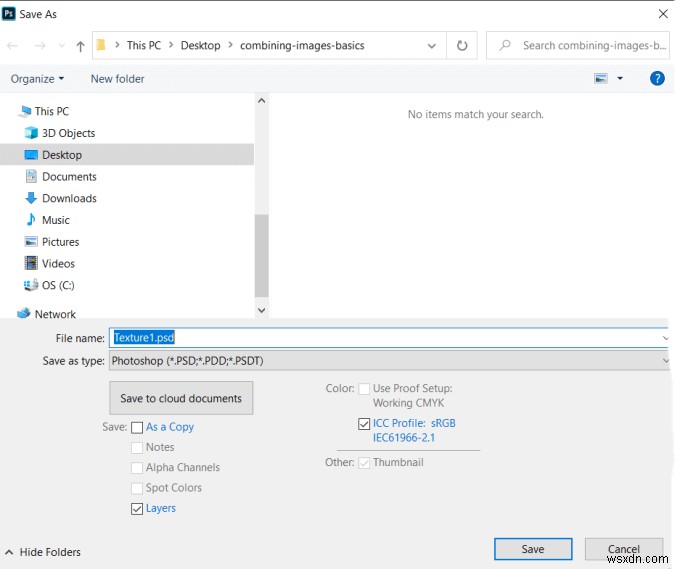The width and height of the screenshot is (680, 569).
Task: Uncheck the Layers checkbox
Action: click(x=137, y=508)
